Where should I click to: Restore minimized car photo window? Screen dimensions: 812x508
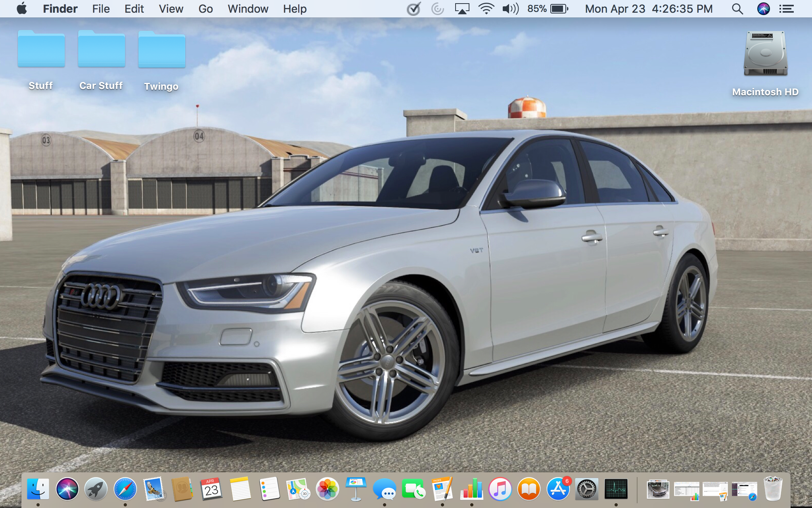coord(658,489)
